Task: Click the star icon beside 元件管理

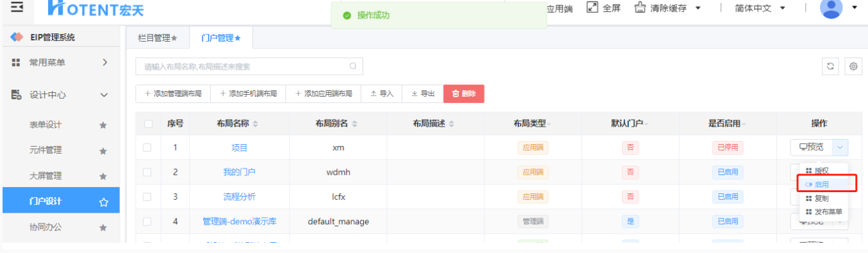Action: [103, 151]
